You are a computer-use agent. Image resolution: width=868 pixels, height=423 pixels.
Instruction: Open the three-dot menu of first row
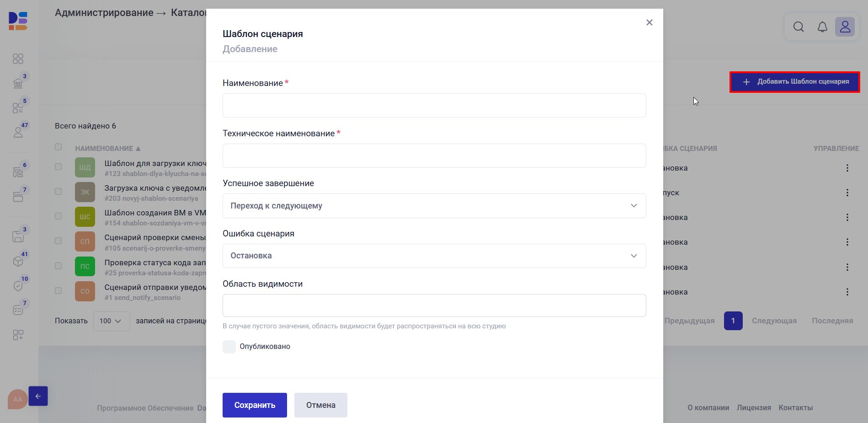click(x=847, y=168)
